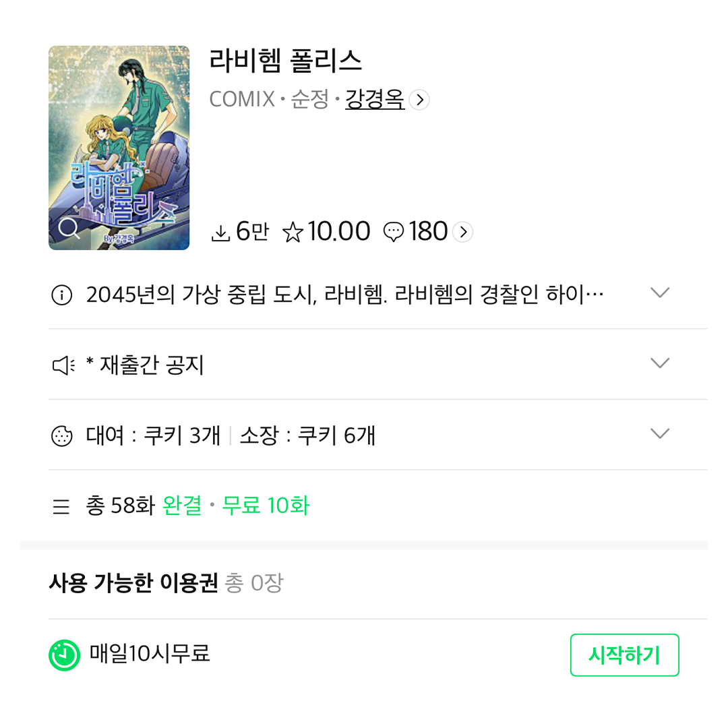The width and height of the screenshot is (728, 728).
Task: Click the info circle icon beside synopsis
Action: tap(62, 295)
